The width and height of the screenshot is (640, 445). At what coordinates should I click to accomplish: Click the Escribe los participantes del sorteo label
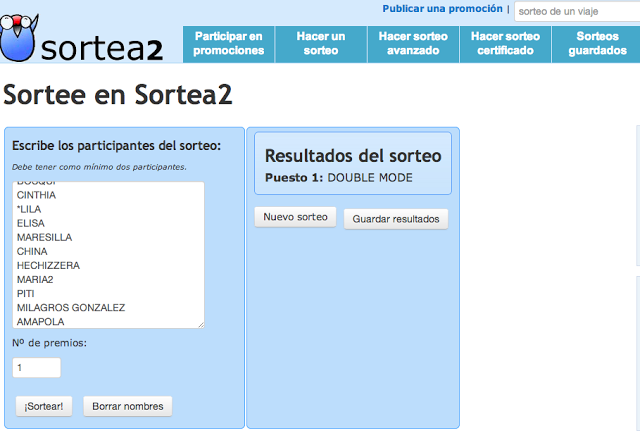[116, 146]
